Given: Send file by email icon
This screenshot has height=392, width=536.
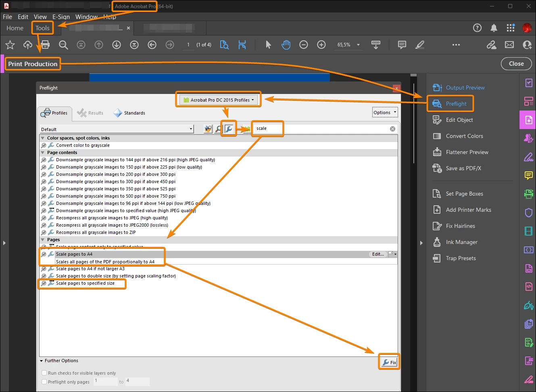Looking at the screenshot, I should (x=509, y=45).
